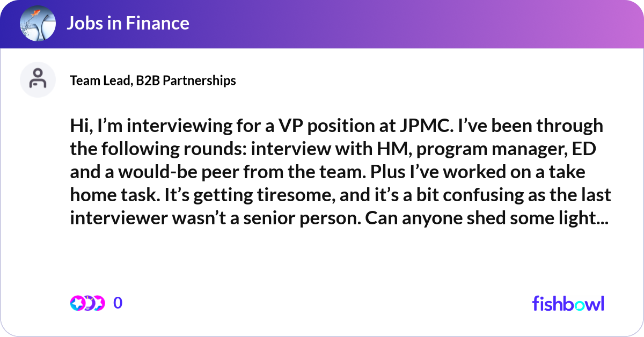Click the Team Lead, B2B Partnerships author label
This screenshot has height=337, width=644.
pyautogui.click(x=153, y=80)
